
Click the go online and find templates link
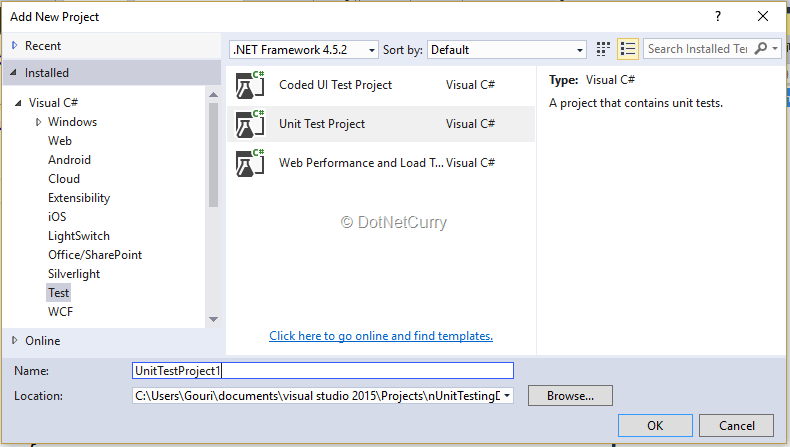point(381,336)
